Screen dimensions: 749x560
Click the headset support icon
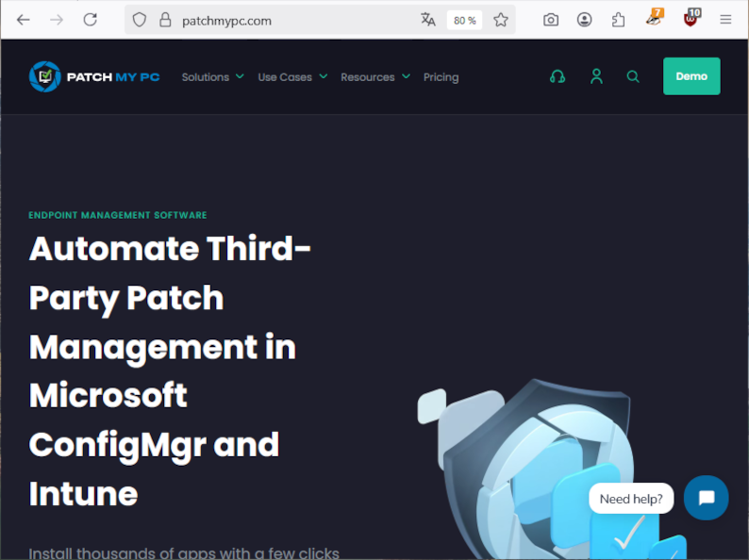coord(558,76)
